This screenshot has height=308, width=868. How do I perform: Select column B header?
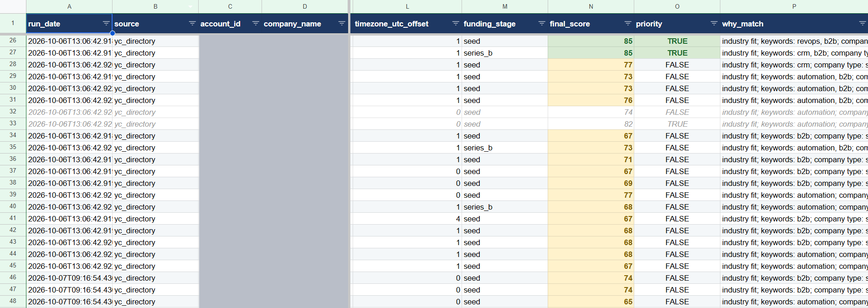pos(155,6)
